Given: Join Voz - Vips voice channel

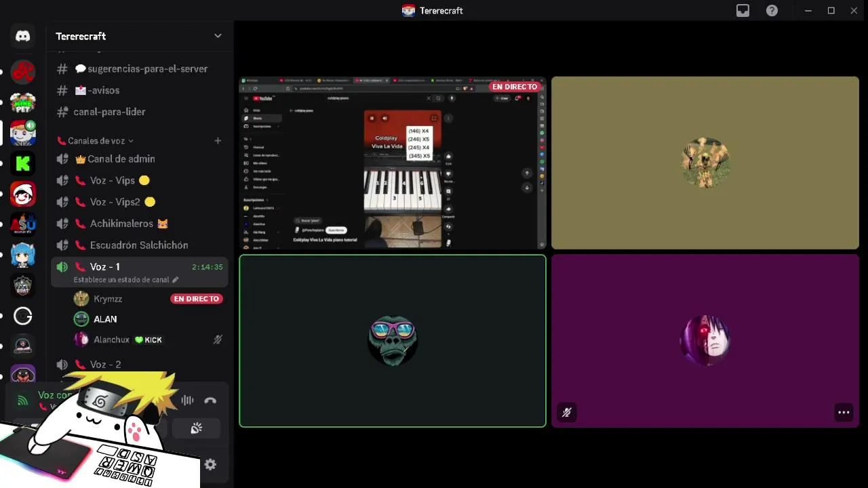Looking at the screenshot, I should 139,180.
